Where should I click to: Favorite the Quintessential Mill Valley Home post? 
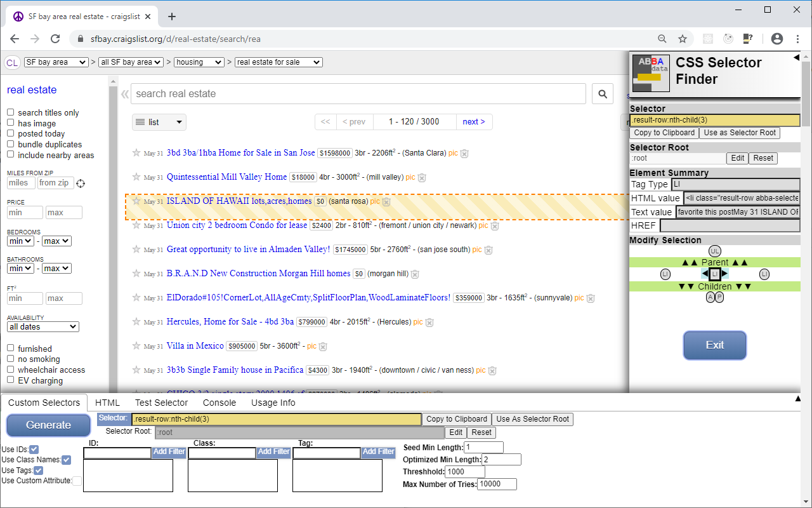tap(136, 177)
